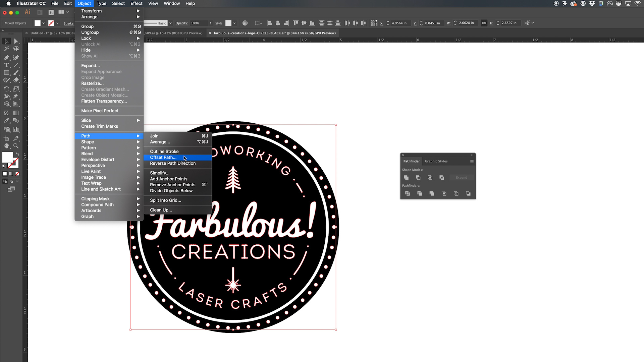Click the Divide pathfinder icon
This screenshot has height=362, width=644.
[407, 193]
